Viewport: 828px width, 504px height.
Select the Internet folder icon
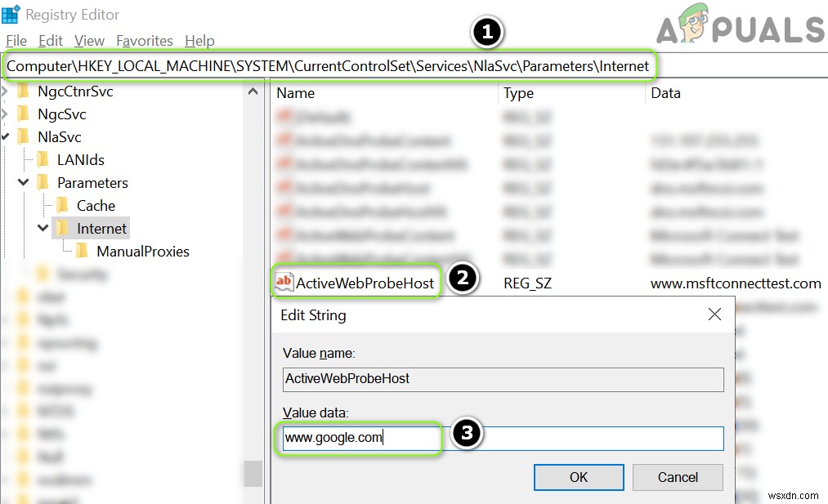[62, 228]
